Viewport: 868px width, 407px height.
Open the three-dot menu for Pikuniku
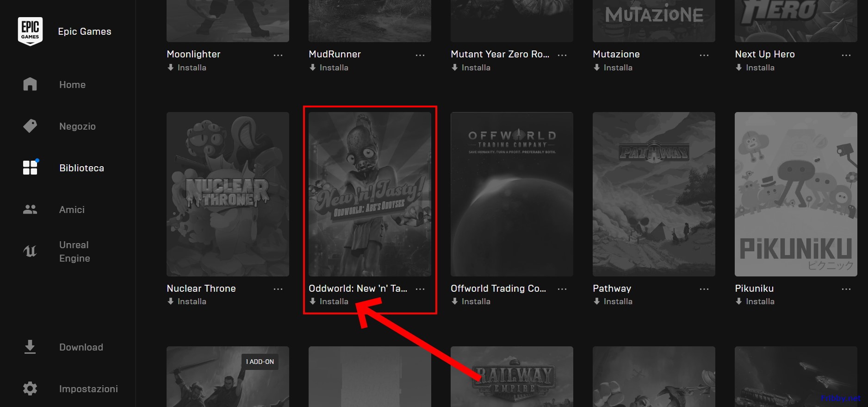point(846,289)
